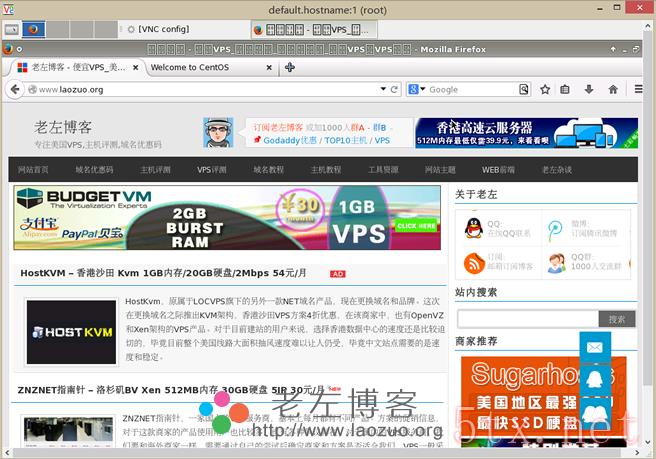Expand the URL bar history dropdown arrow

click(383, 89)
